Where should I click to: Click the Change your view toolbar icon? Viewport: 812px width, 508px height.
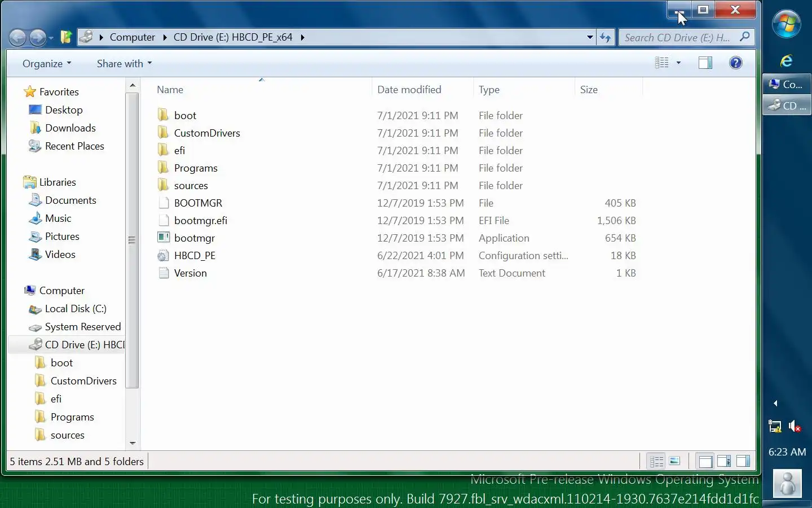pos(661,63)
